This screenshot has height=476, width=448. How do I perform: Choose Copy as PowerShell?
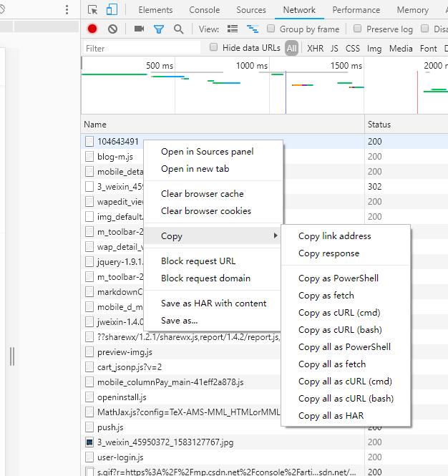point(346,278)
